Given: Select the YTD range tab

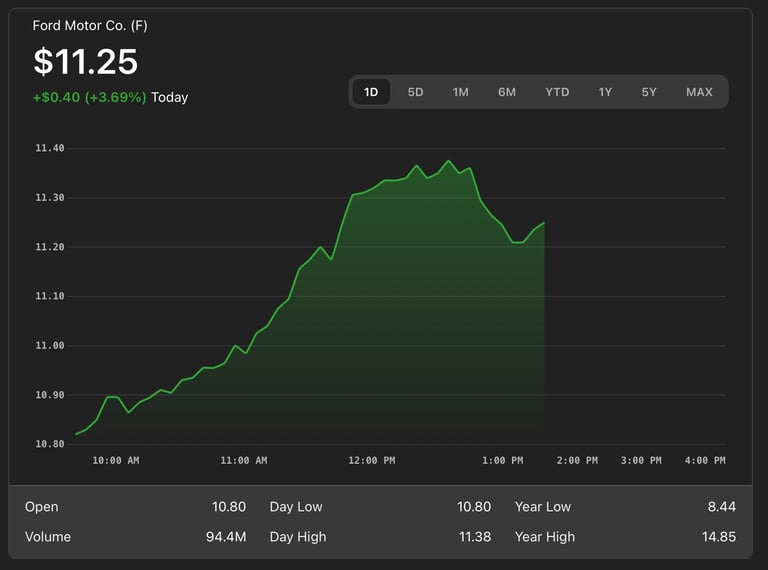Looking at the screenshot, I should (557, 92).
